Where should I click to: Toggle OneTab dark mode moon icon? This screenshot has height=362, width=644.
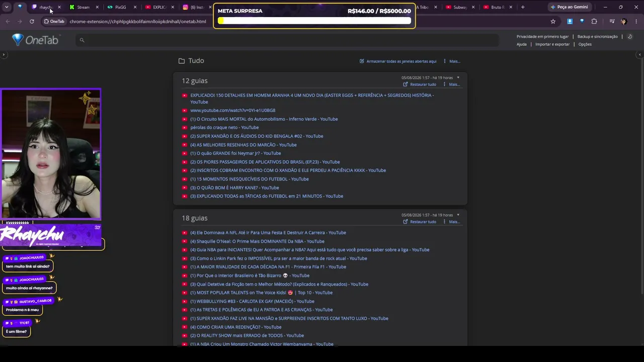click(x=630, y=37)
